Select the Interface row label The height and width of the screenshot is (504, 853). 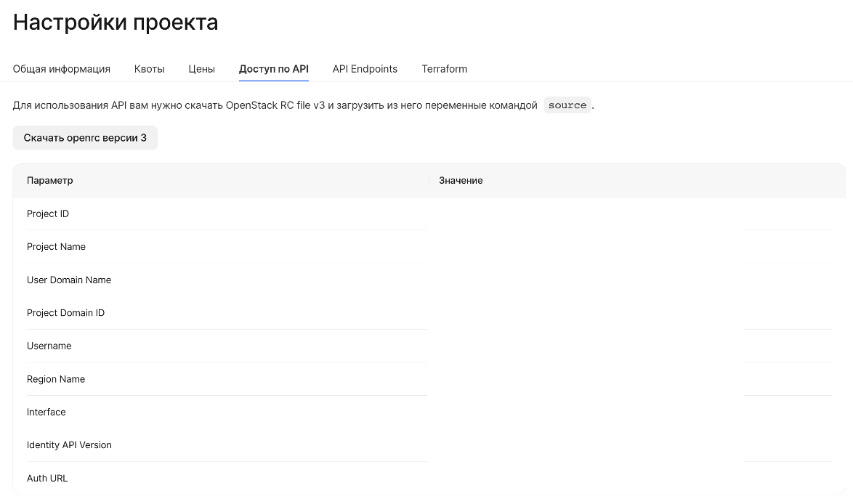tap(47, 412)
